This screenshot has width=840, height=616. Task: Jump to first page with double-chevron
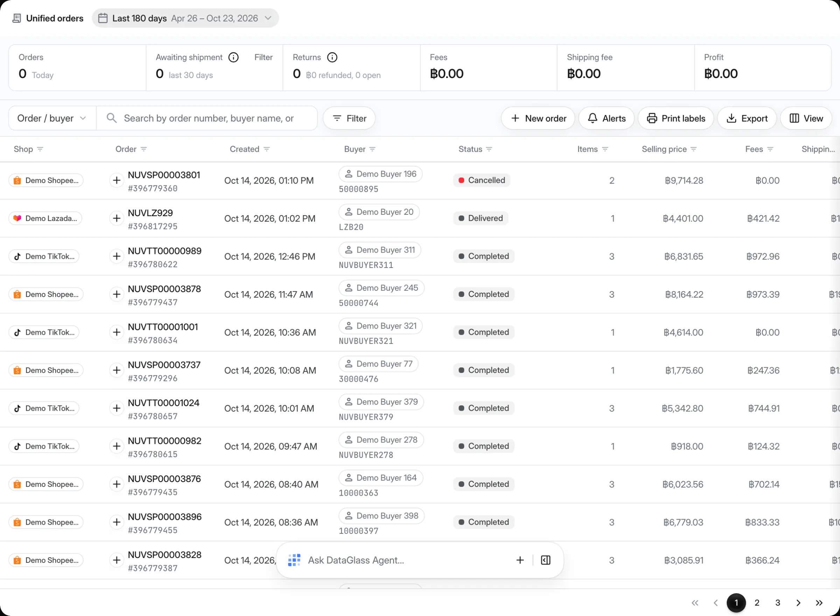pos(694,603)
